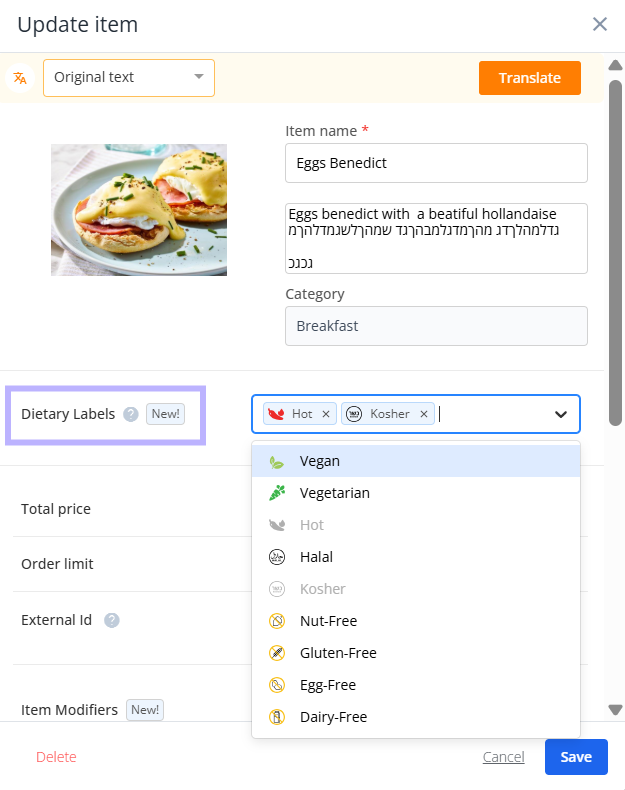Click the Cancel link
Screen dimensions: 625x790
(504, 757)
